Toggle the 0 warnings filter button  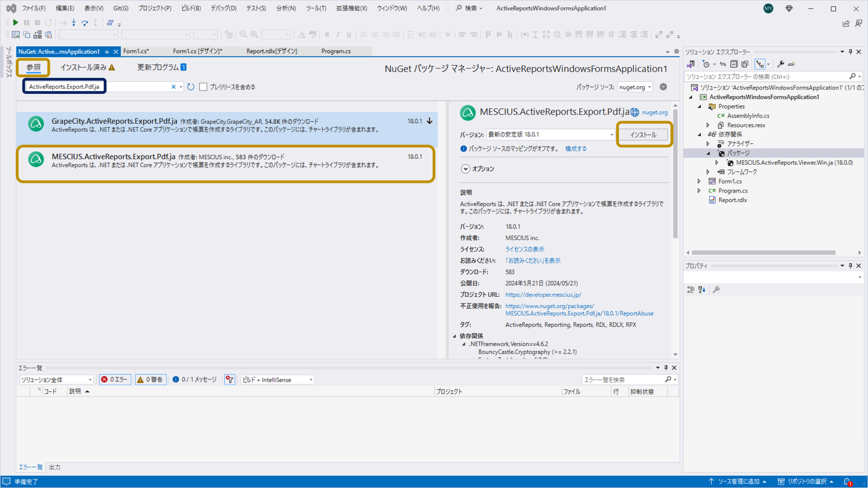(151, 380)
